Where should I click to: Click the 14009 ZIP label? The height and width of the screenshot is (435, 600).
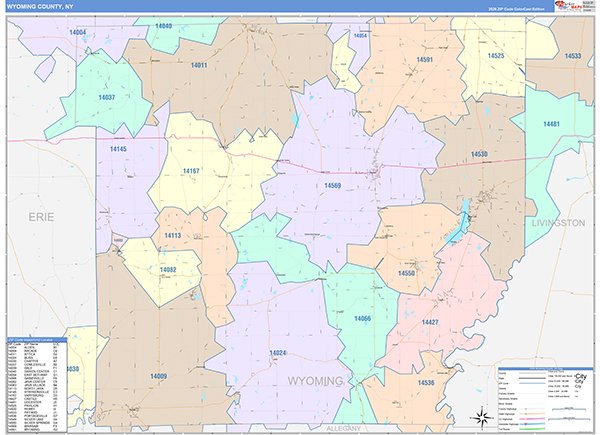[x=158, y=376]
